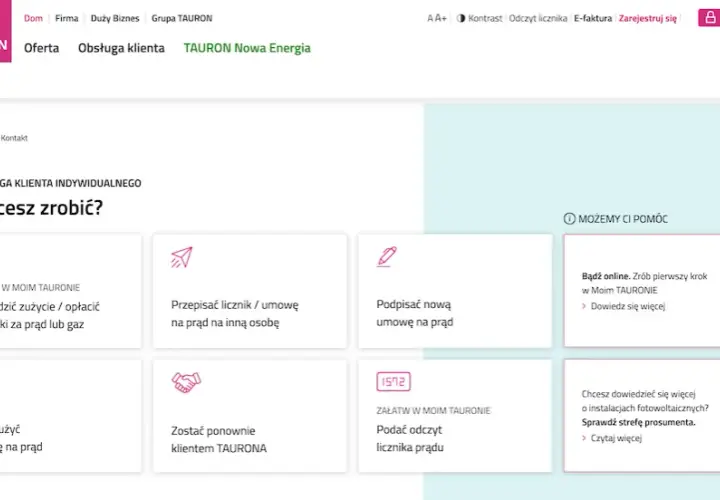The height and width of the screenshot is (500, 720).
Task: Click KLIENTA INDYWIDUALNEGO heading text
Action: 78,183
